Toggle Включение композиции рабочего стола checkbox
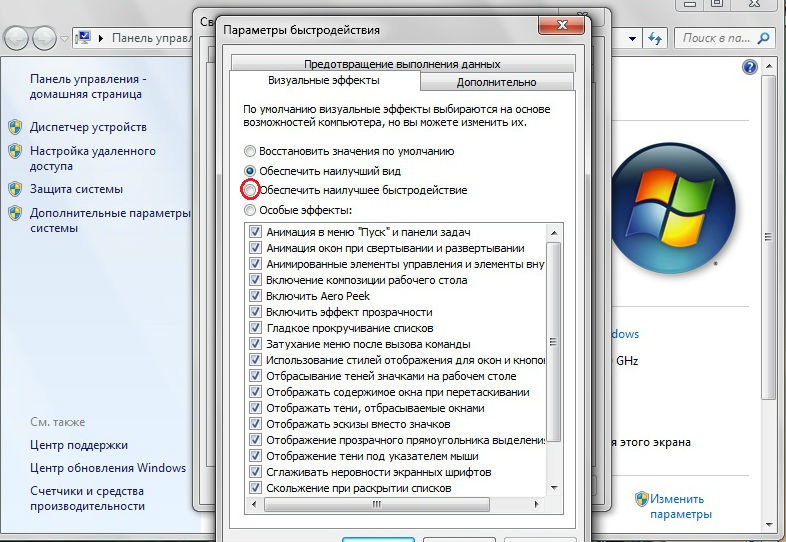 [x=255, y=280]
